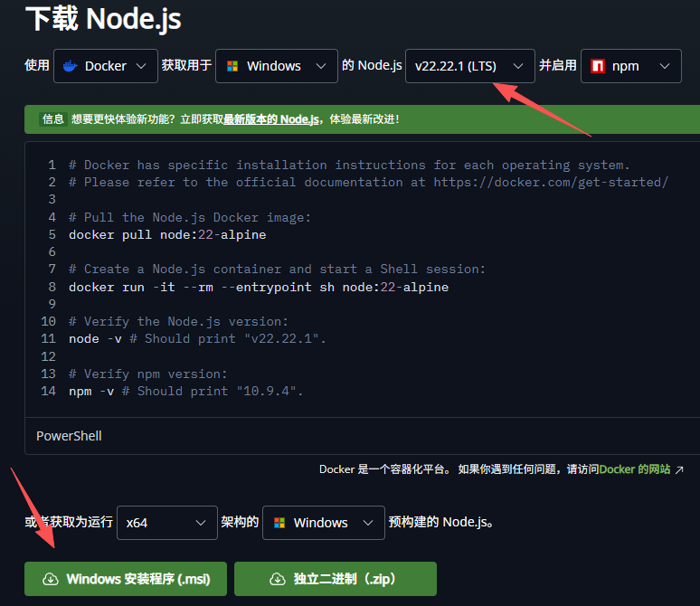Download the Windows 安装程序 (.msi)

126,579
